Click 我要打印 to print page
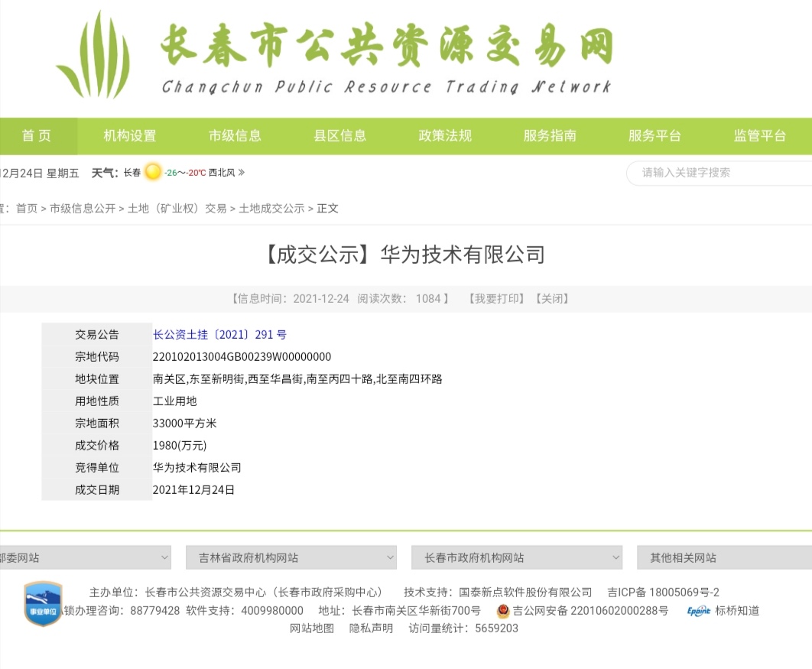 pyautogui.click(x=496, y=299)
